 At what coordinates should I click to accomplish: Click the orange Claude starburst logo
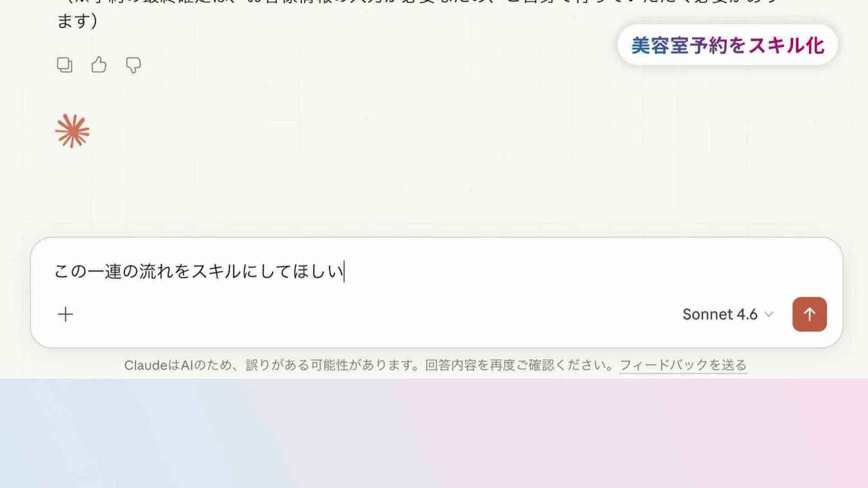(x=72, y=131)
